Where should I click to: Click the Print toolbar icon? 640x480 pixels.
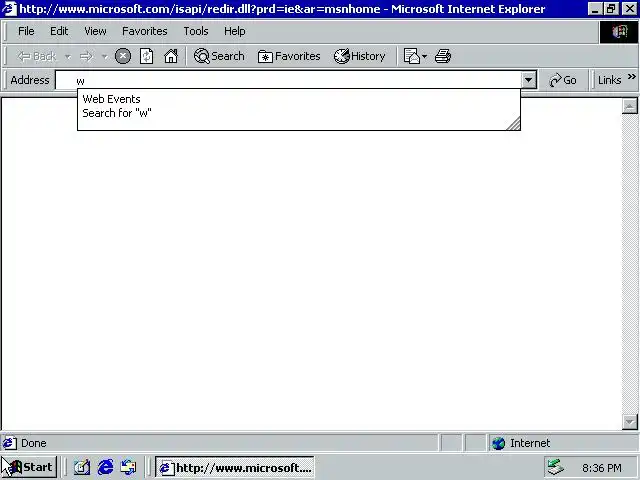tap(443, 56)
